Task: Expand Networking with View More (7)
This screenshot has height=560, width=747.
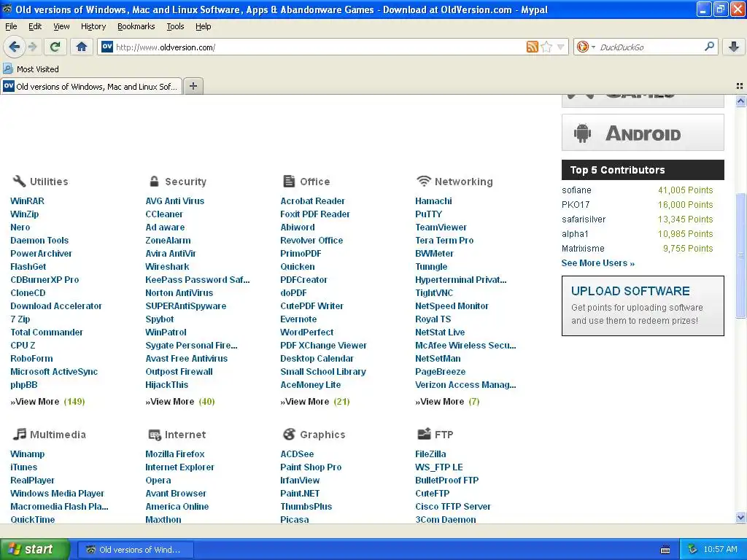Action: point(447,402)
